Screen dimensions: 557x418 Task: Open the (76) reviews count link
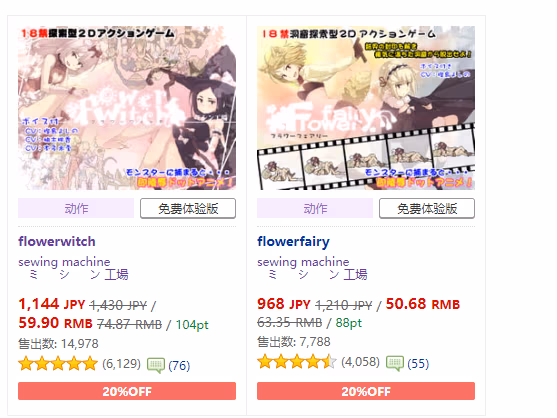click(179, 365)
